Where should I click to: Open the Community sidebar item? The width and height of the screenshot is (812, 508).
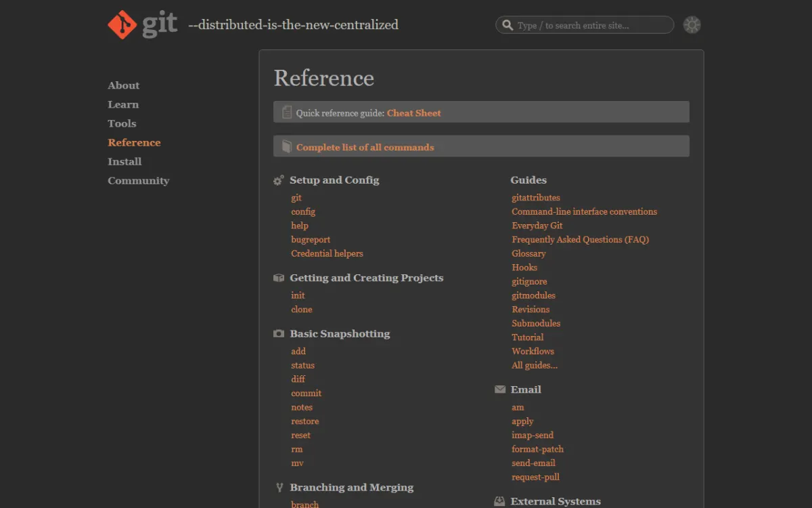[139, 180]
